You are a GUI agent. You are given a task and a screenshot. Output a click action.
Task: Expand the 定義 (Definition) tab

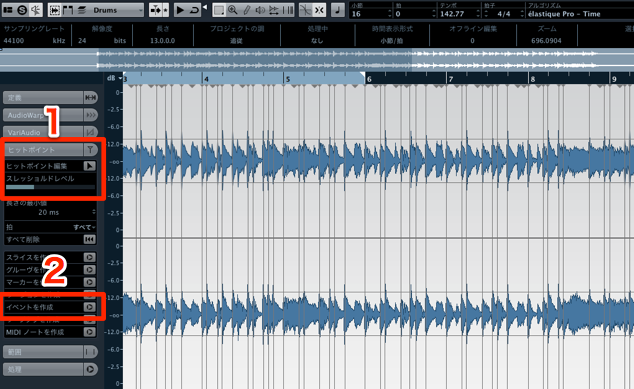pos(43,97)
